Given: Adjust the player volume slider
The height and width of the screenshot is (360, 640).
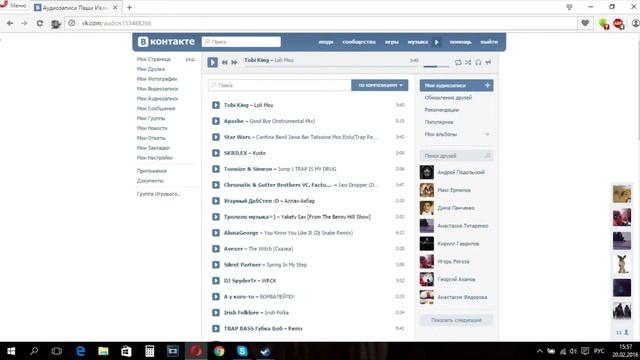Looking at the screenshot, I should [436, 66].
